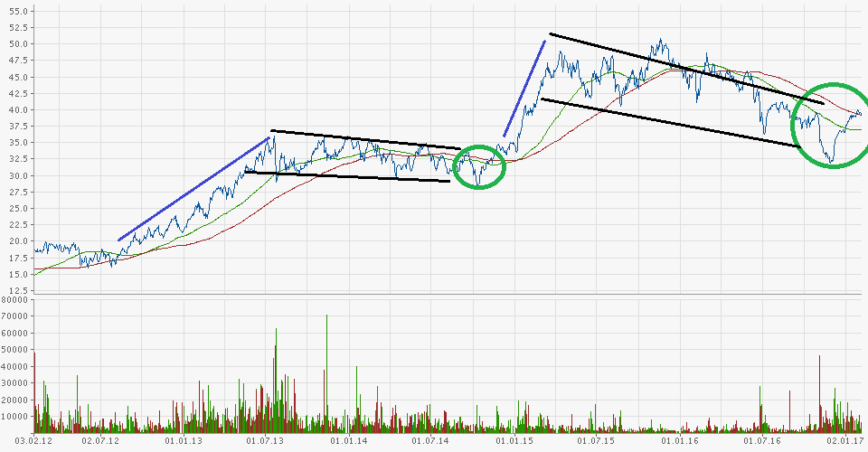868x452 pixels.
Task: Select the 47.5 price axis value
Action: pos(19,61)
